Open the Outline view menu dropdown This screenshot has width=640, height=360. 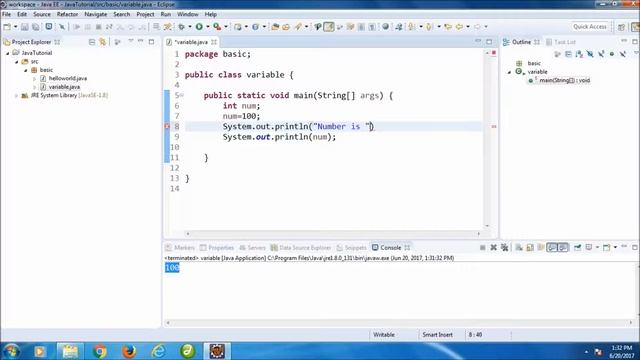[637, 53]
